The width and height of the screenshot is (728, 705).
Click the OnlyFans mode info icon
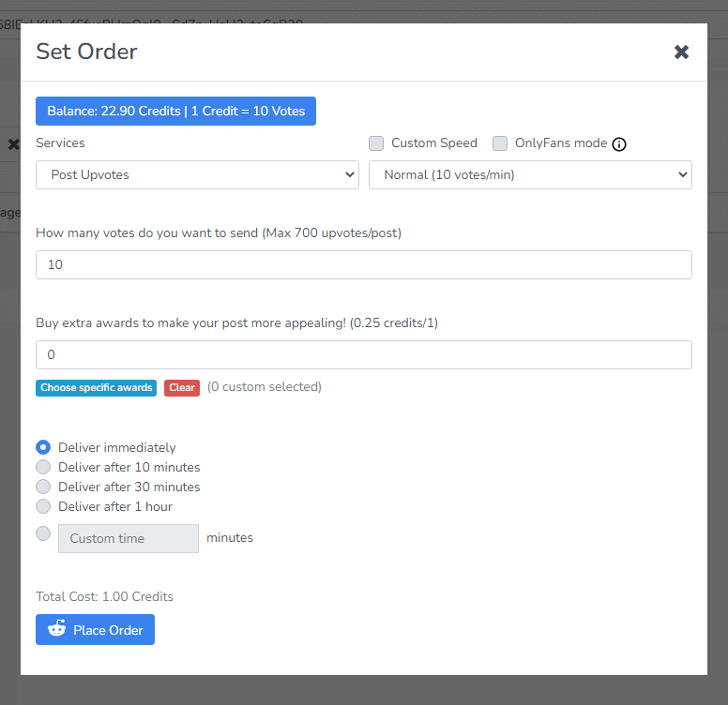tap(619, 144)
